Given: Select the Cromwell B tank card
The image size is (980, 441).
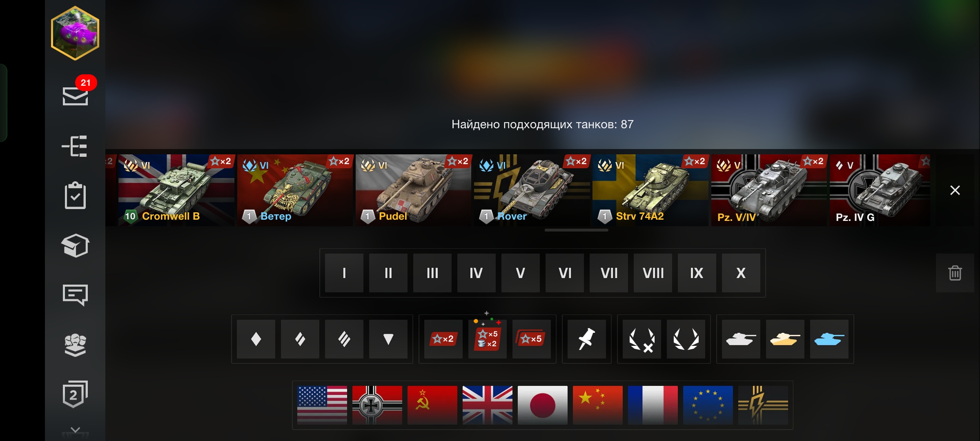Looking at the screenshot, I should pos(176,190).
